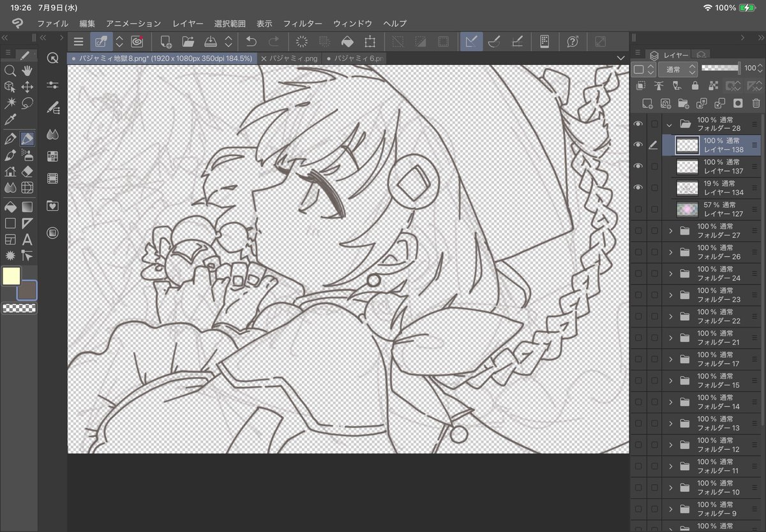Click Scale/Rotate transform icon in command bar
Screen dimensions: 766x532
click(x=370, y=42)
